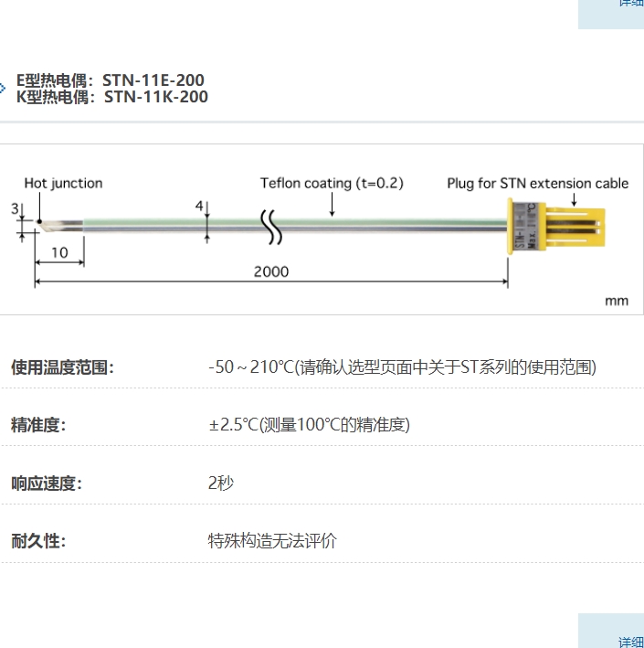Click the Hot junction label in diagram
Screen dimensions: 644x648
click(63, 183)
